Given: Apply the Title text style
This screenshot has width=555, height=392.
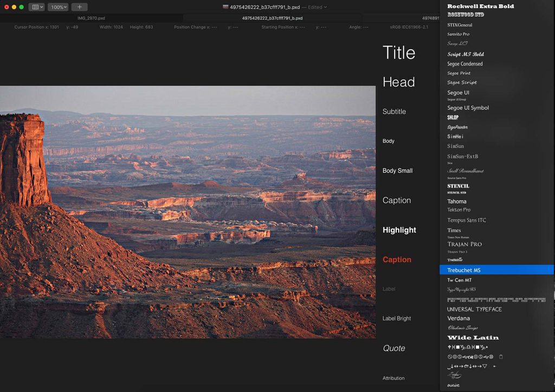Looking at the screenshot, I should click(398, 53).
